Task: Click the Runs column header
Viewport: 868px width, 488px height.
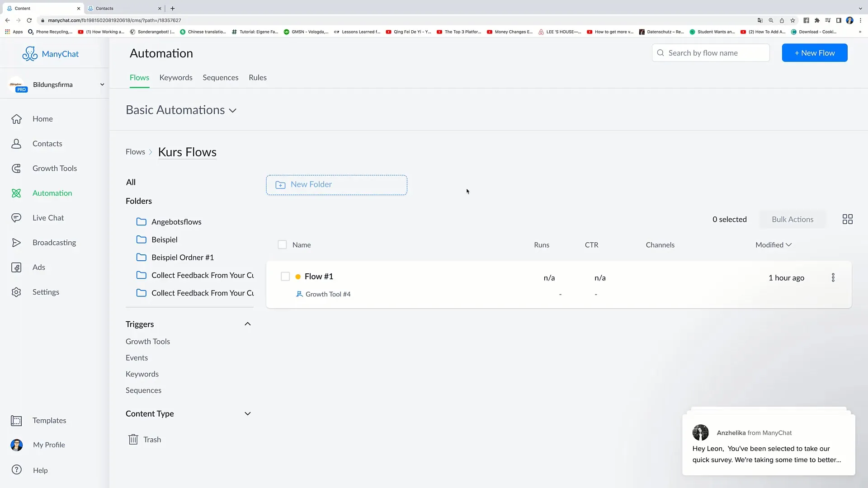Action: 542,245
